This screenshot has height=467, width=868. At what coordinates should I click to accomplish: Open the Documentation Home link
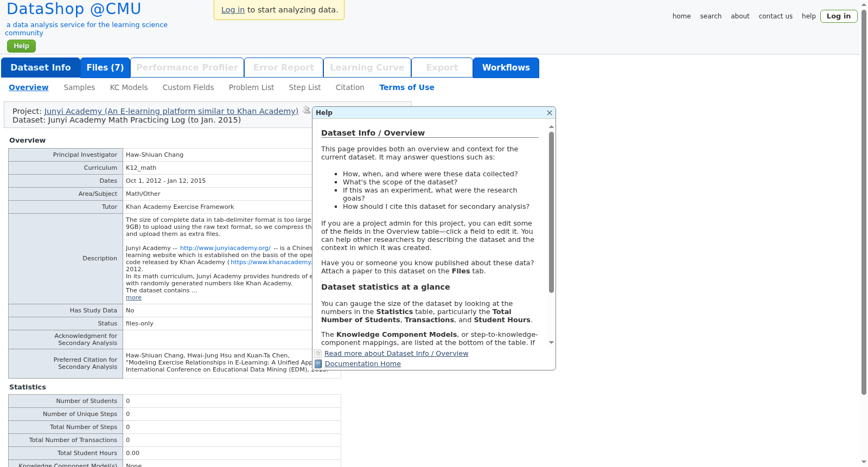pyautogui.click(x=363, y=364)
